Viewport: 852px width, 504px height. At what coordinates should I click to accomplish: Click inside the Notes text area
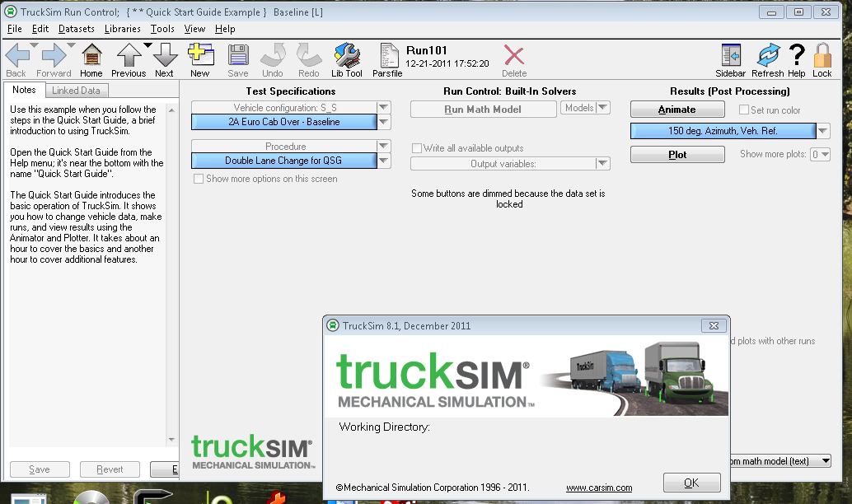point(87,274)
